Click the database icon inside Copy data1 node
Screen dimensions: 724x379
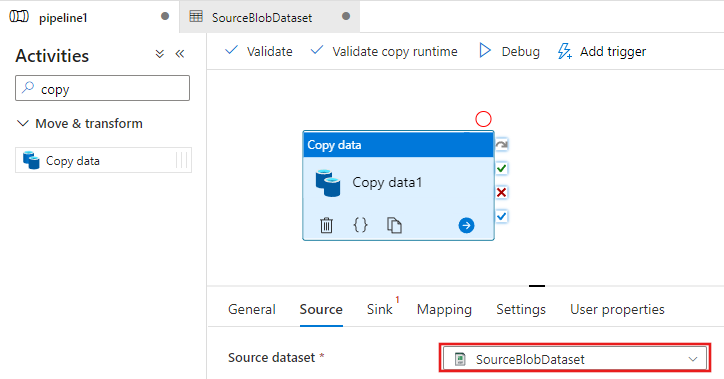pyautogui.click(x=328, y=183)
